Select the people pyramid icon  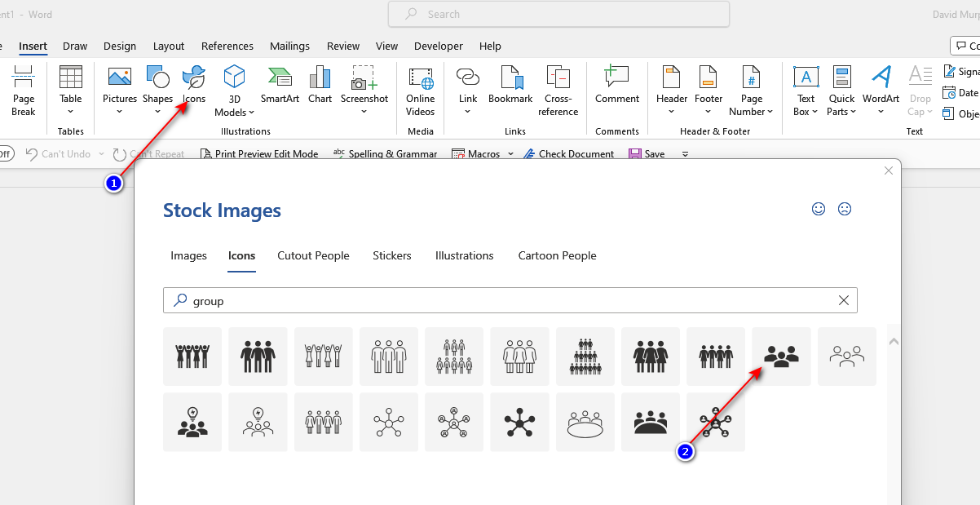(585, 357)
